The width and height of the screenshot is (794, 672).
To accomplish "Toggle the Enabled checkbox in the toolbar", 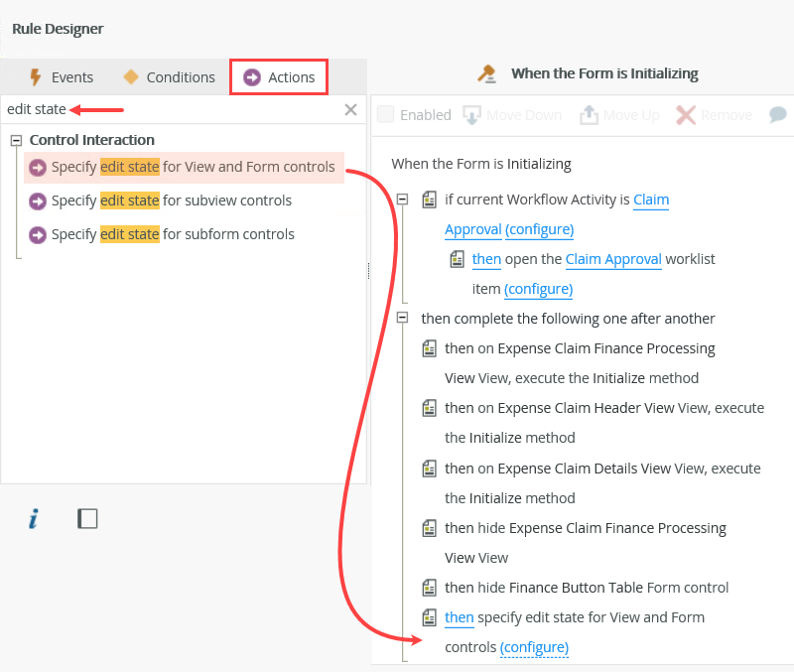I will (386, 115).
